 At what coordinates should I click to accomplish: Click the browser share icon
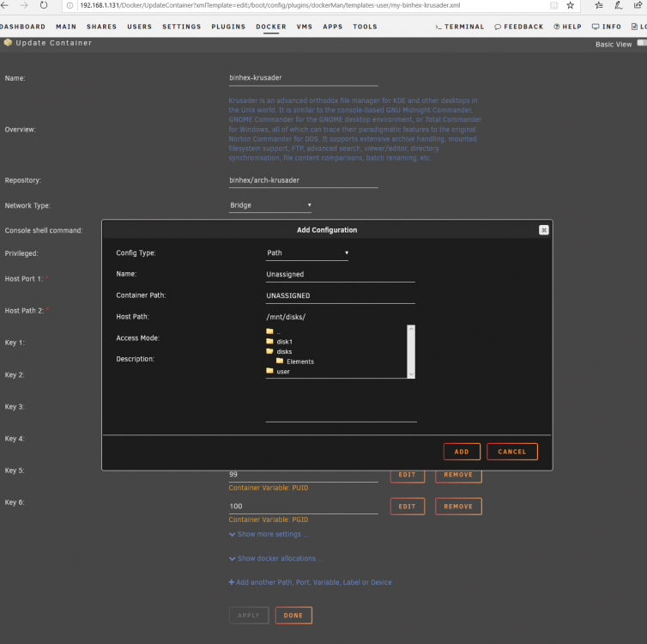coord(638,5)
